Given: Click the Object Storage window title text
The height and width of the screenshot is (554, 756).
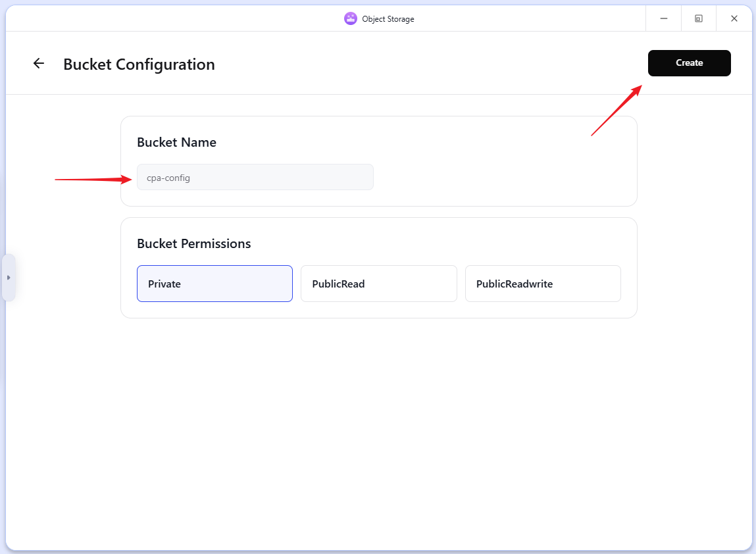Looking at the screenshot, I should click(x=388, y=19).
